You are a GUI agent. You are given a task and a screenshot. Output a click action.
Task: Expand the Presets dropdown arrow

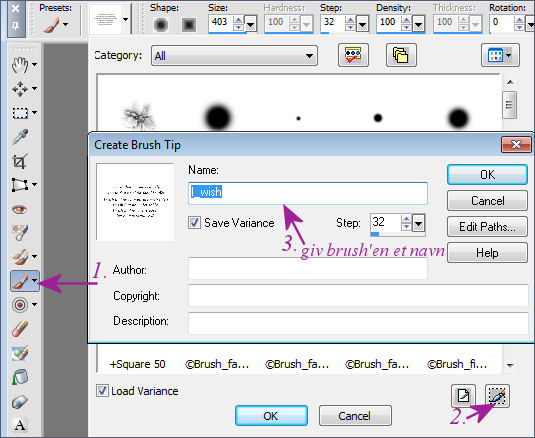click(66, 25)
